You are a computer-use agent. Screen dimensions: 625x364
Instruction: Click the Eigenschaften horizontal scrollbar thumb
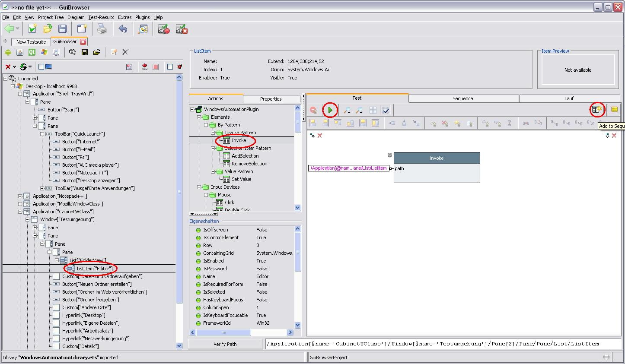224,332
